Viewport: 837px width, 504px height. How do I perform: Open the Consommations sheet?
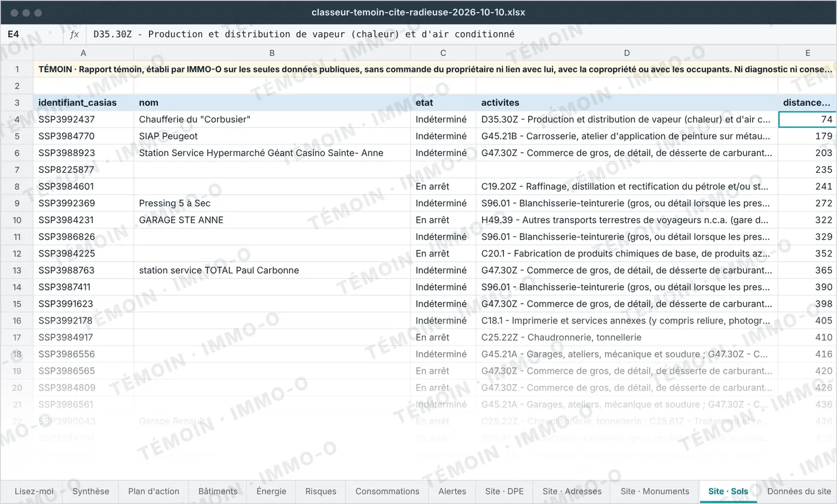point(387,491)
